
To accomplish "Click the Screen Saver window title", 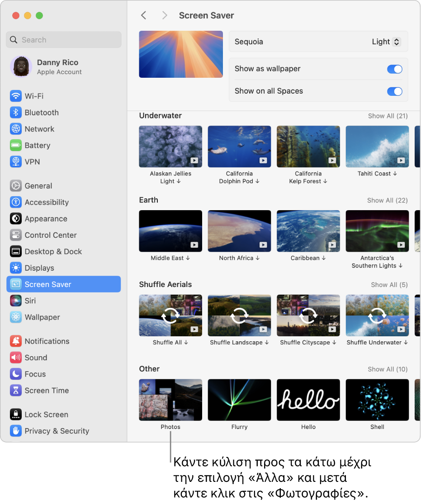I will click(x=206, y=15).
